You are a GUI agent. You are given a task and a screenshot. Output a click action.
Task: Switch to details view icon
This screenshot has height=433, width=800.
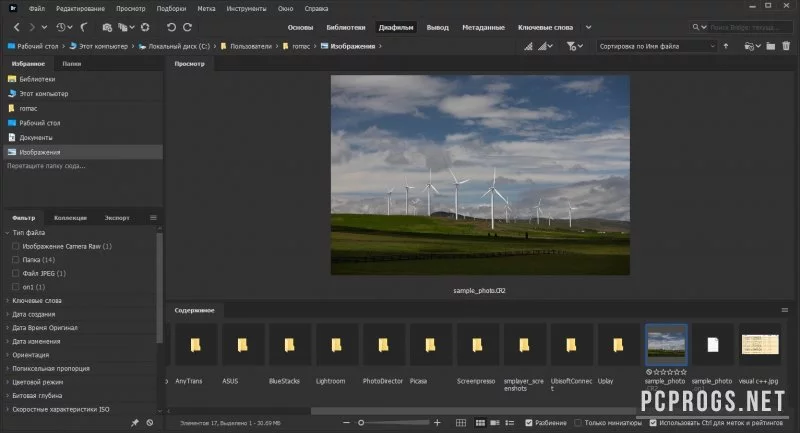[x=494, y=423]
